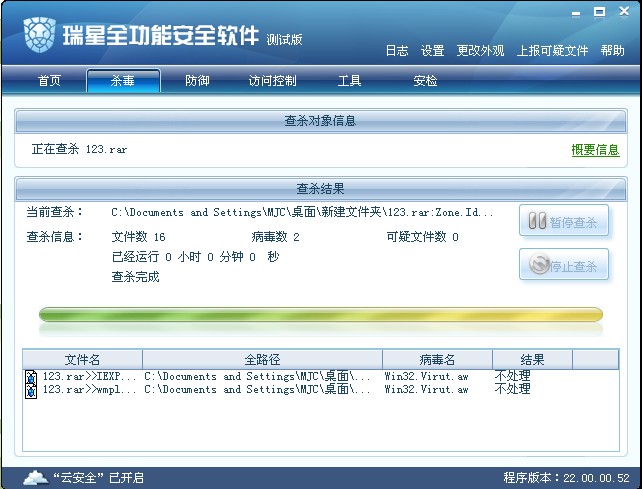The image size is (642, 489).
Task: Click the 文件数 16 count
Action: 138,237
